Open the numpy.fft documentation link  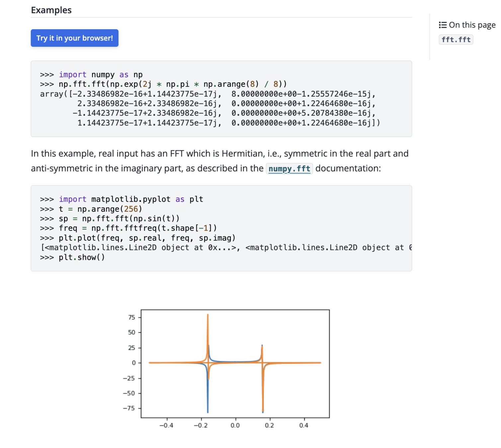289,169
